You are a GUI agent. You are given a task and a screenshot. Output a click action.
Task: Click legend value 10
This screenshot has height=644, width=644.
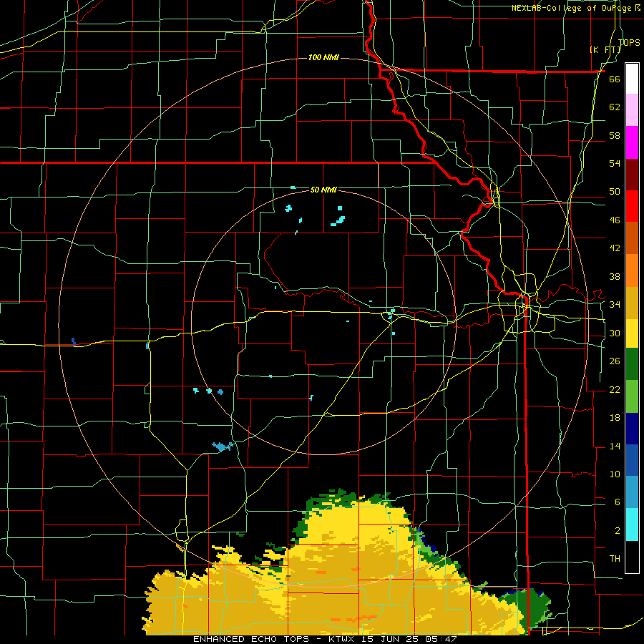coord(615,474)
